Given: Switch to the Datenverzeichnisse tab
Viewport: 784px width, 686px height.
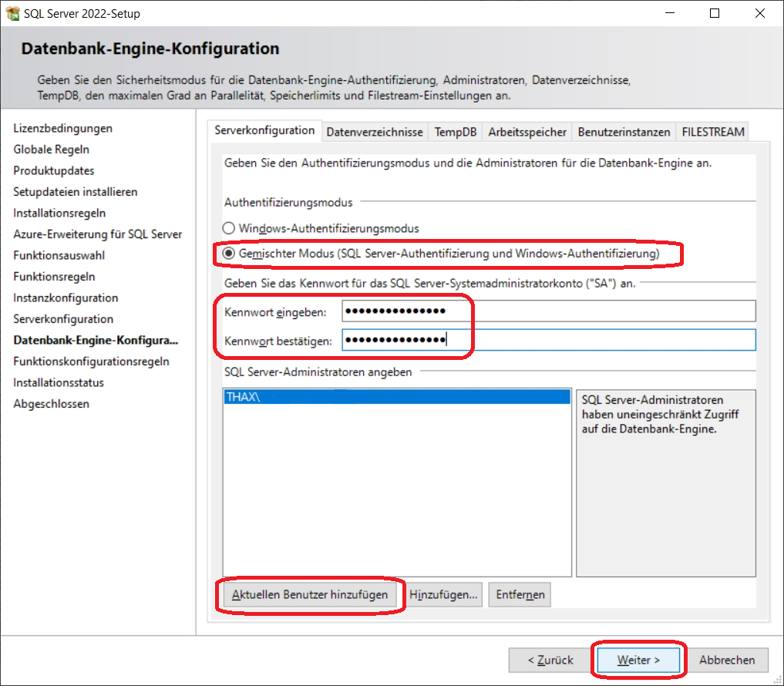Looking at the screenshot, I should [375, 132].
